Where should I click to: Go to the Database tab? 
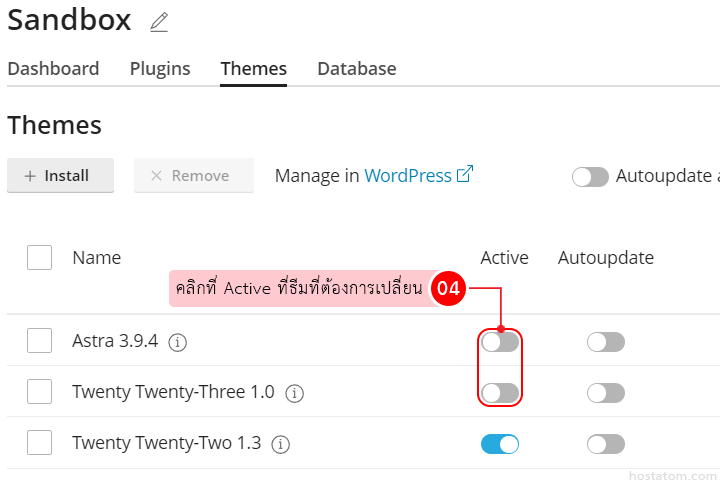[357, 69]
